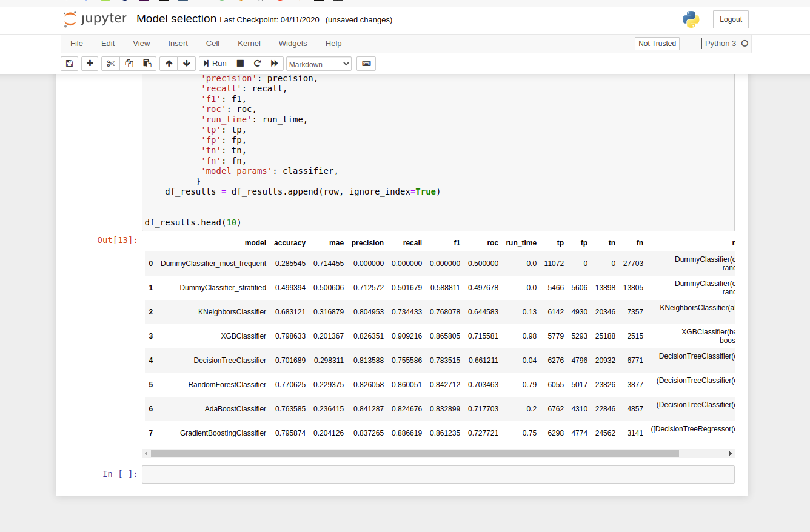Click the Logout button
The image size is (810, 532).
point(731,19)
